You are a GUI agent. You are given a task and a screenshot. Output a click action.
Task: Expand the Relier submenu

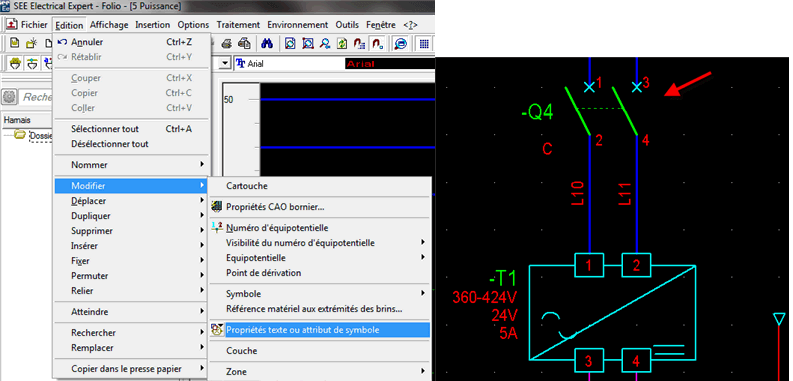tap(131, 291)
